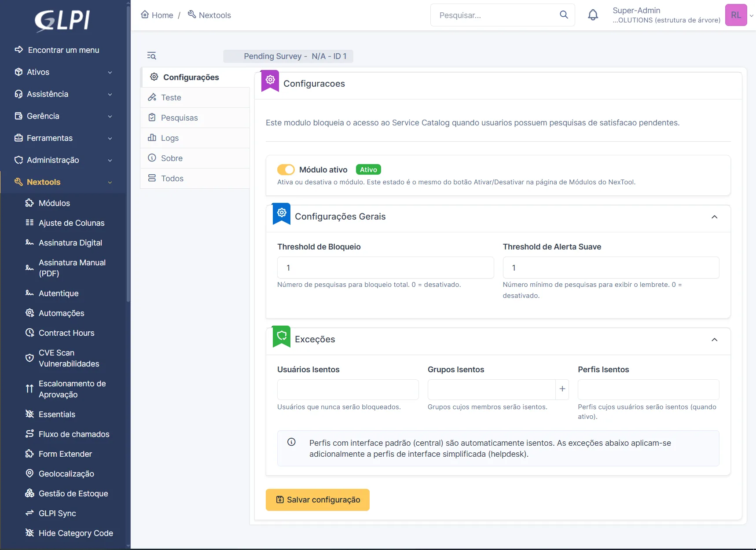Screen dimensions: 756x550
Task: Click the Escalonamento arrows icon
Action: (x=29, y=389)
